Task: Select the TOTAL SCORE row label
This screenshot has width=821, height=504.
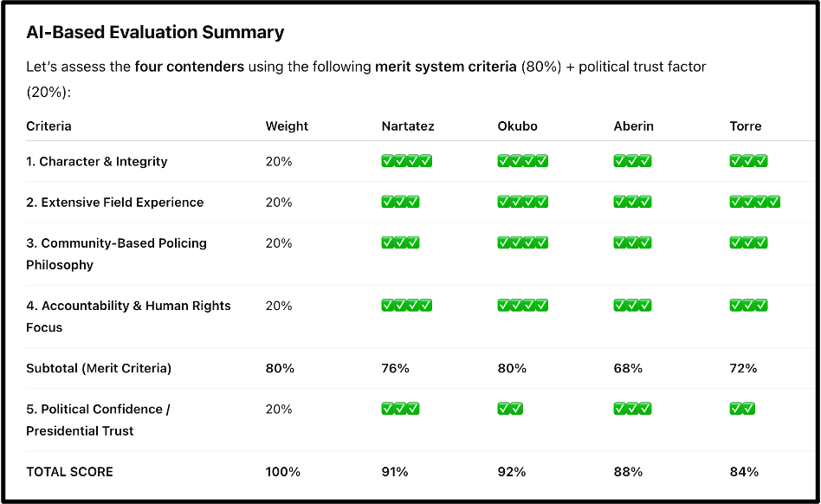Action: click(x=69, y=472)
